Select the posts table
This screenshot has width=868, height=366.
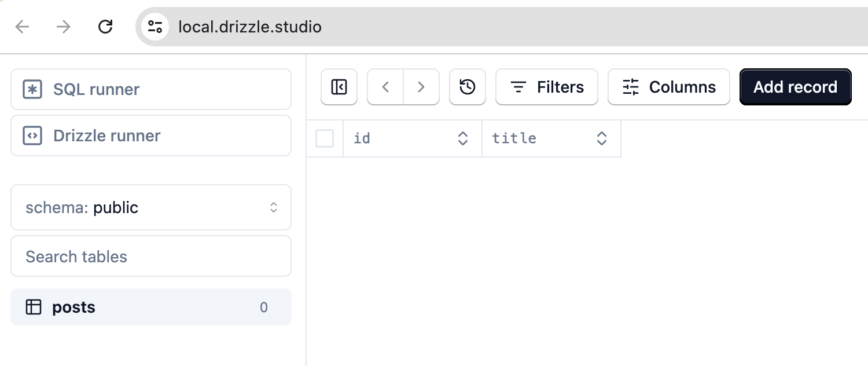click(x=151, y=307)
